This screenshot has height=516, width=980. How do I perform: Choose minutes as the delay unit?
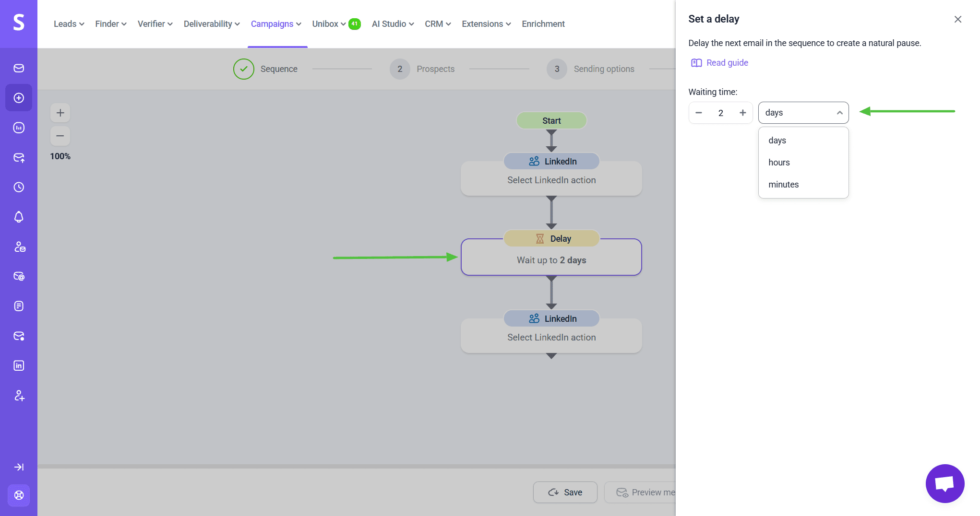coord(783,185)
